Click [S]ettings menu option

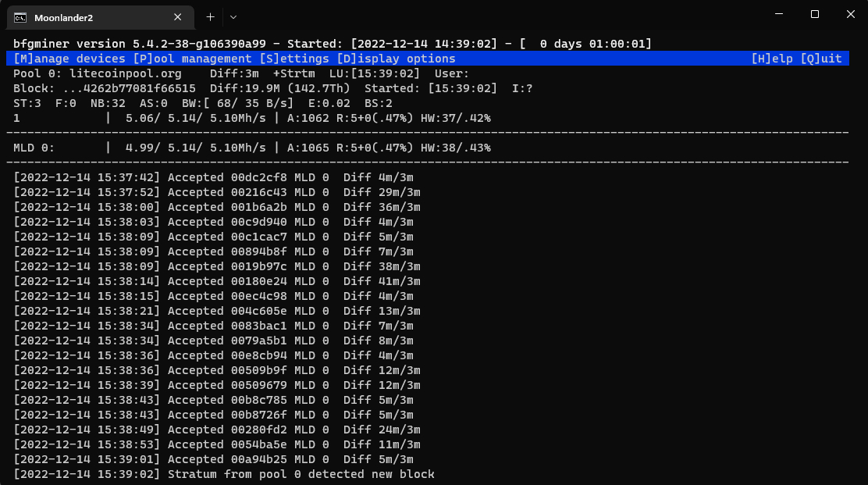[294, 59]
